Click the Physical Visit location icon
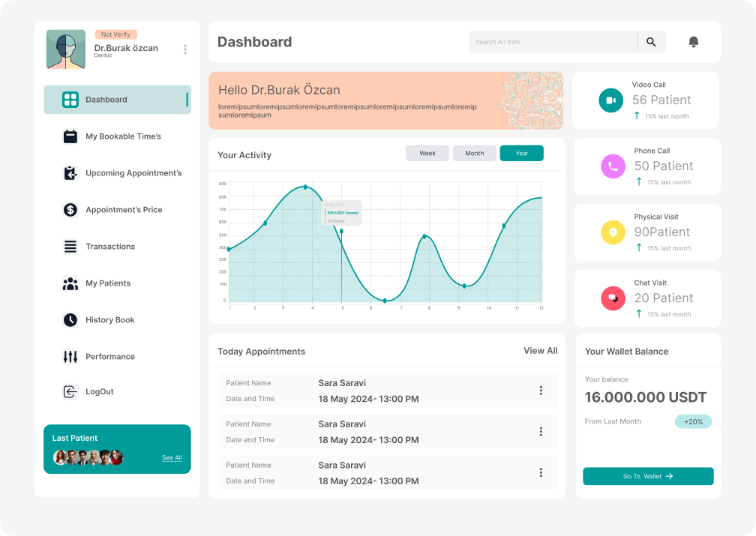Image resolution: width=756 pixels, height=536 pixels. 613,232
